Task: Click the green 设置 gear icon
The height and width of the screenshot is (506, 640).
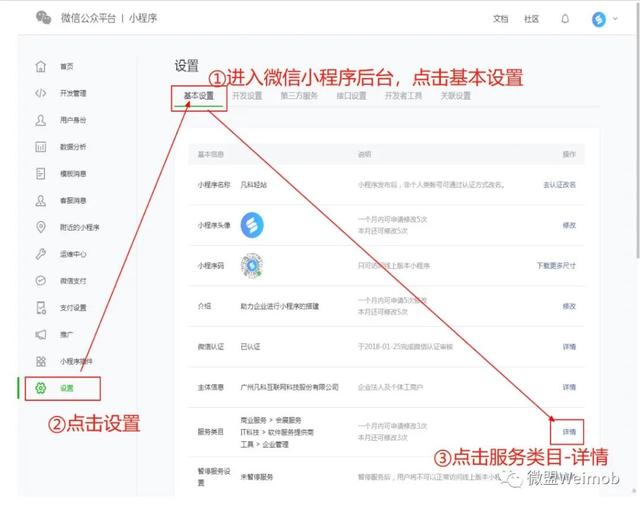Action: pyautogui.click(x=41, y=388)
